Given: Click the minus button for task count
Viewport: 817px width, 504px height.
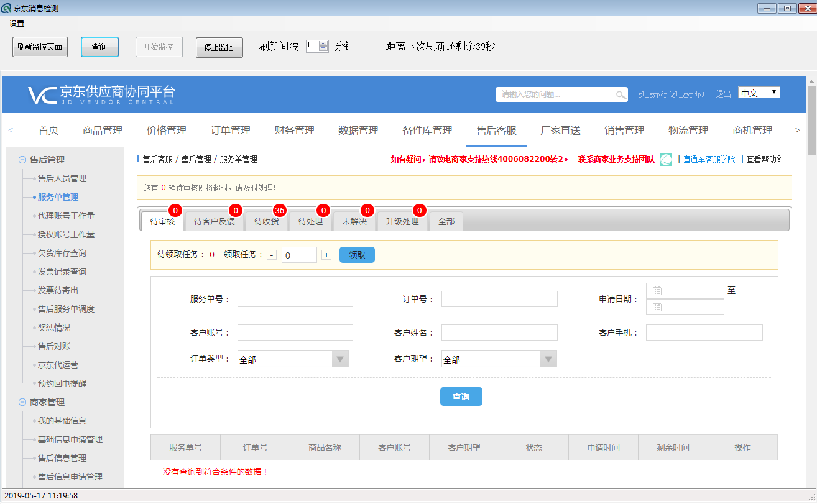Looking at the screenshot, I should click(x=272, y=255).
